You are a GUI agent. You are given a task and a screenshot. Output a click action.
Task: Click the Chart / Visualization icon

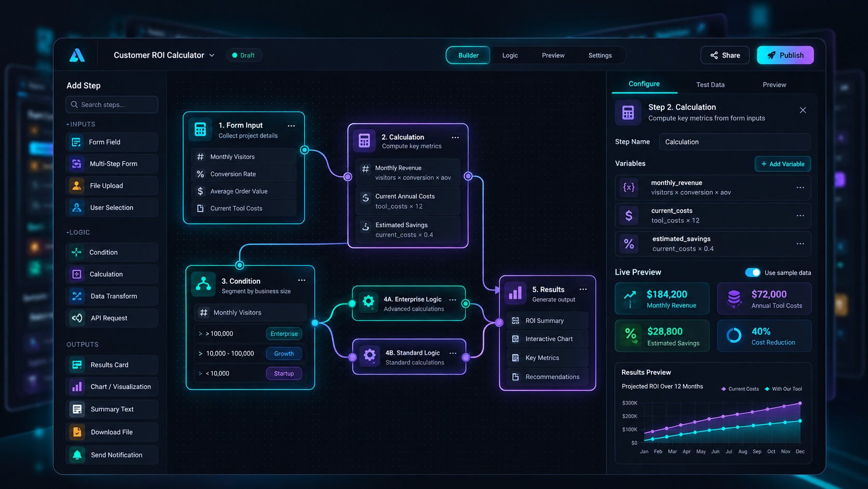click(x=76, y=387)
